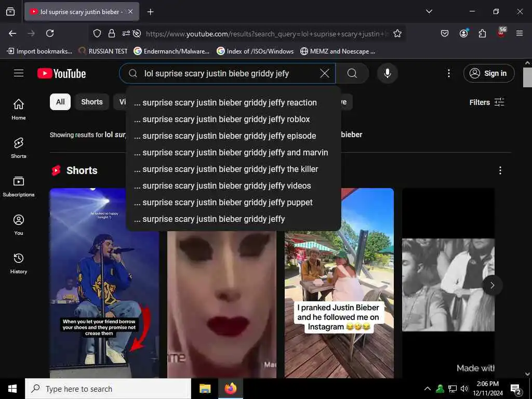
Task: Open File Explorer from the taskbar
Action: pyautogui.click(x=205, y=389)
